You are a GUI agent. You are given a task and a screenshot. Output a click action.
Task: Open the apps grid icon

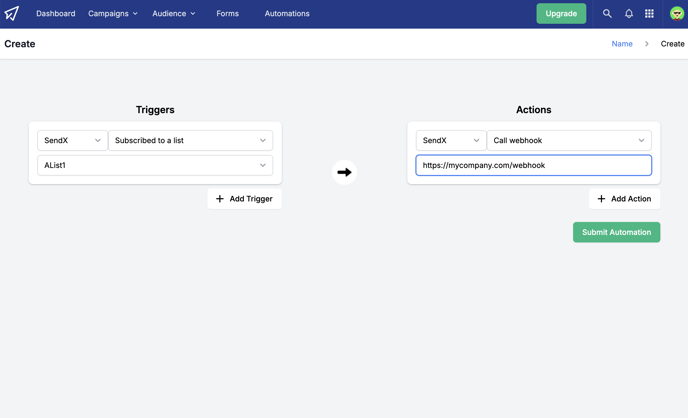pos(649,14)
